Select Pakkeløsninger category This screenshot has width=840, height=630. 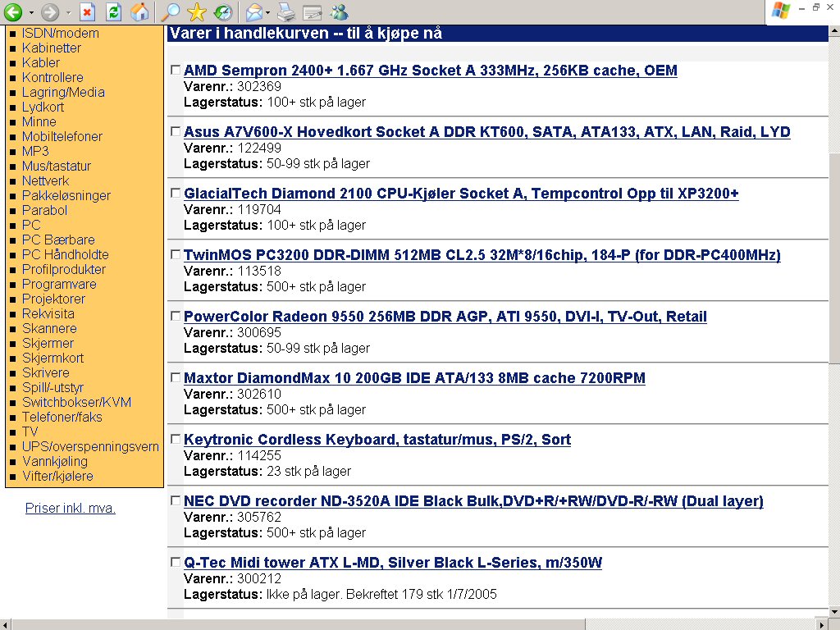tap(66, 195)
